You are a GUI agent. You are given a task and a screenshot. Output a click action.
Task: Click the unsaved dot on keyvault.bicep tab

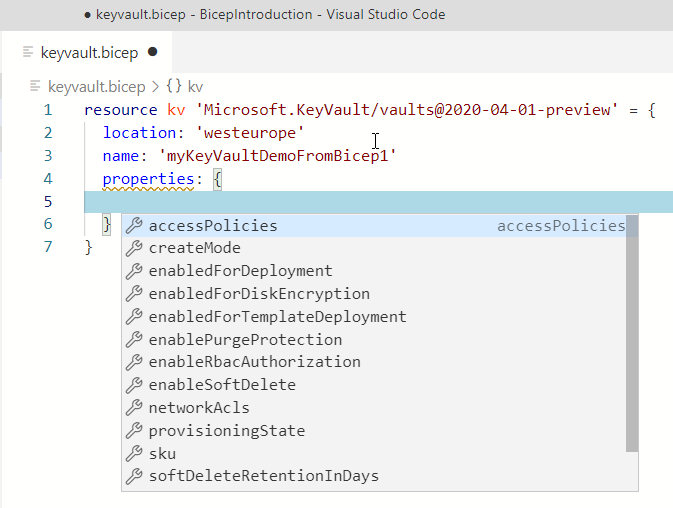153,52
